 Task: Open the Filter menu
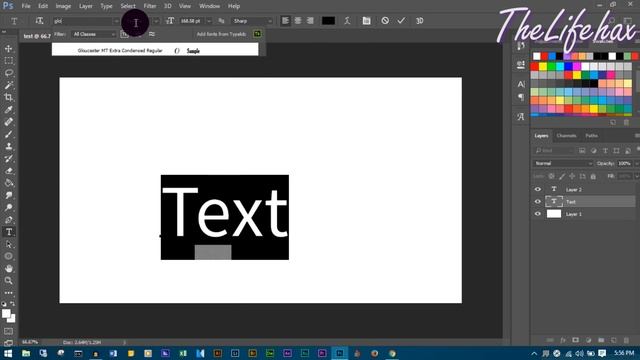(150, 6)
